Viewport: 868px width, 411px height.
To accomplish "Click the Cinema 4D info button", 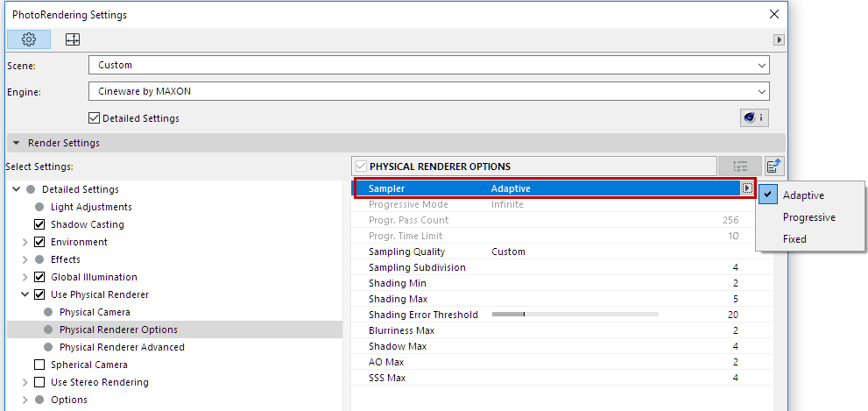I will click(x=754, y=118).
